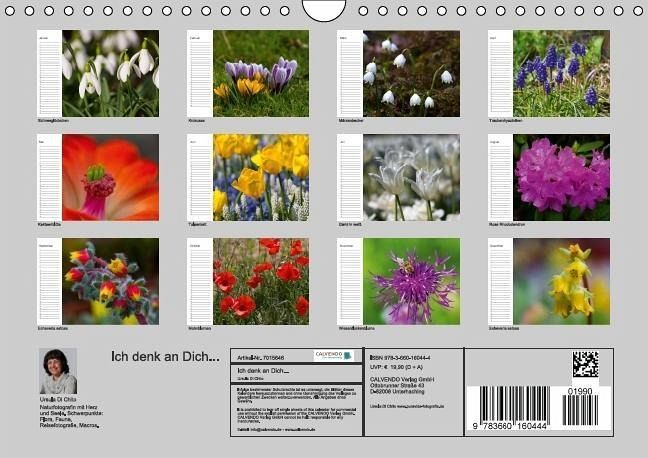Click the email and website line in info box
The image size is (648, 458).
click(276, 429)
